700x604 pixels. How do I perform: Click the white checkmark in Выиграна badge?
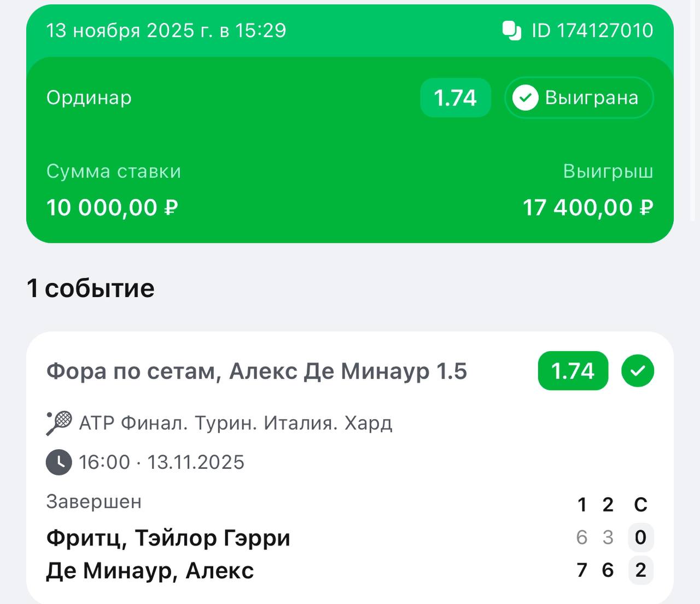pos(525,98)
